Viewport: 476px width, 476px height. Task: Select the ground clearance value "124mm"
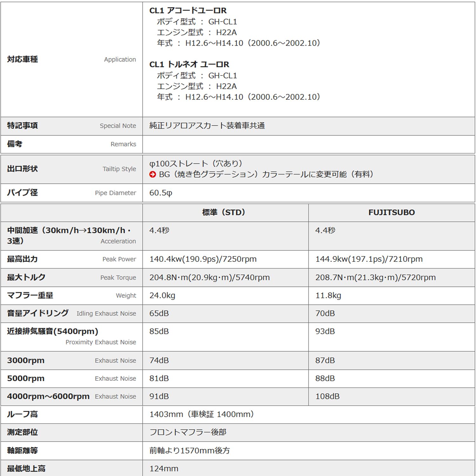[164, 469]
